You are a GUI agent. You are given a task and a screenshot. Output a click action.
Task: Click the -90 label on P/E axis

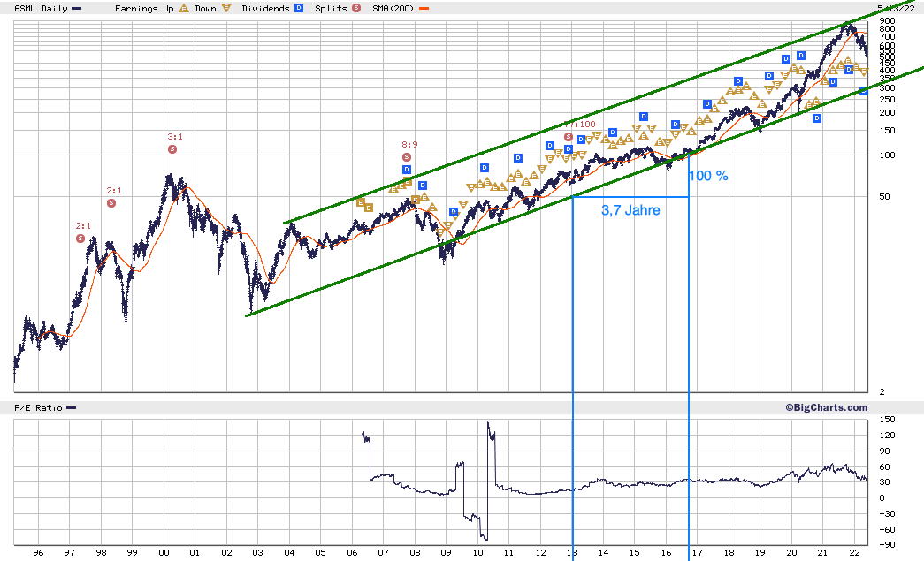pyautogui.click(x=887, y=545)
